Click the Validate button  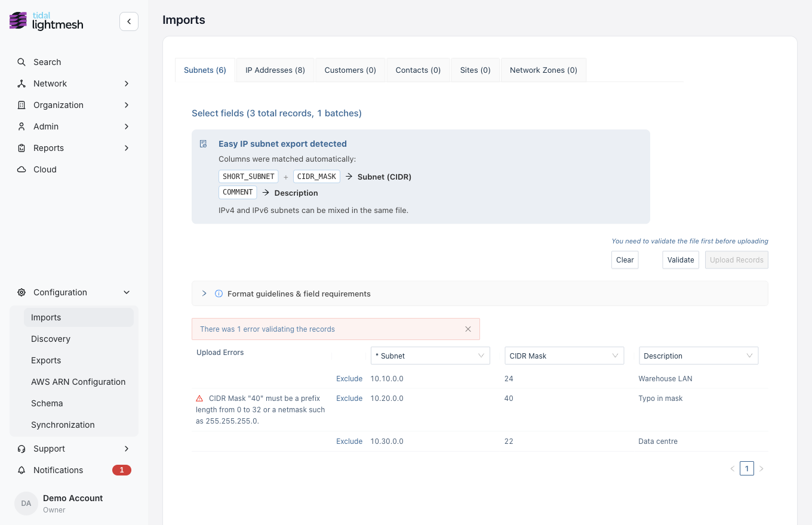[681, 260]
